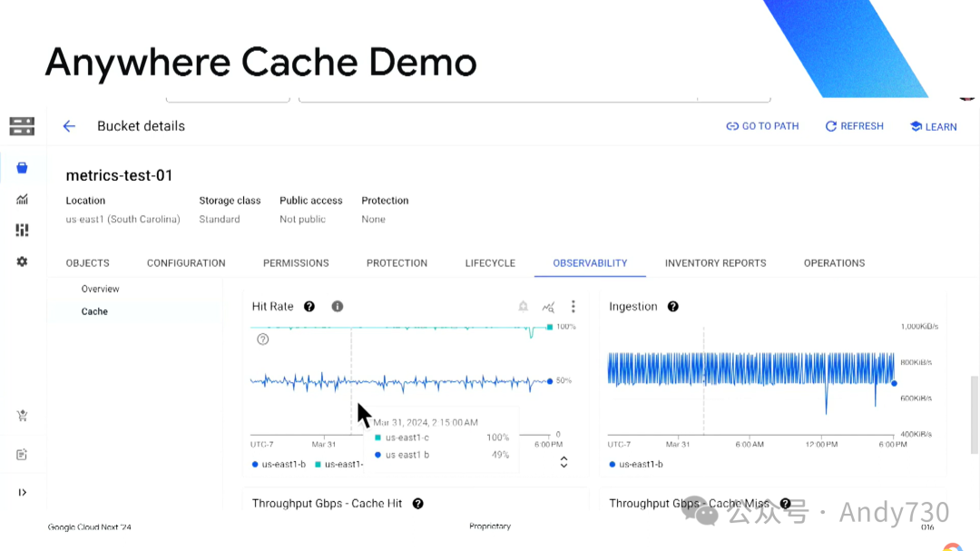Open the bar-chart insights icon in sidebar
The image size is (980, 551).
click(x=22, y=231)
